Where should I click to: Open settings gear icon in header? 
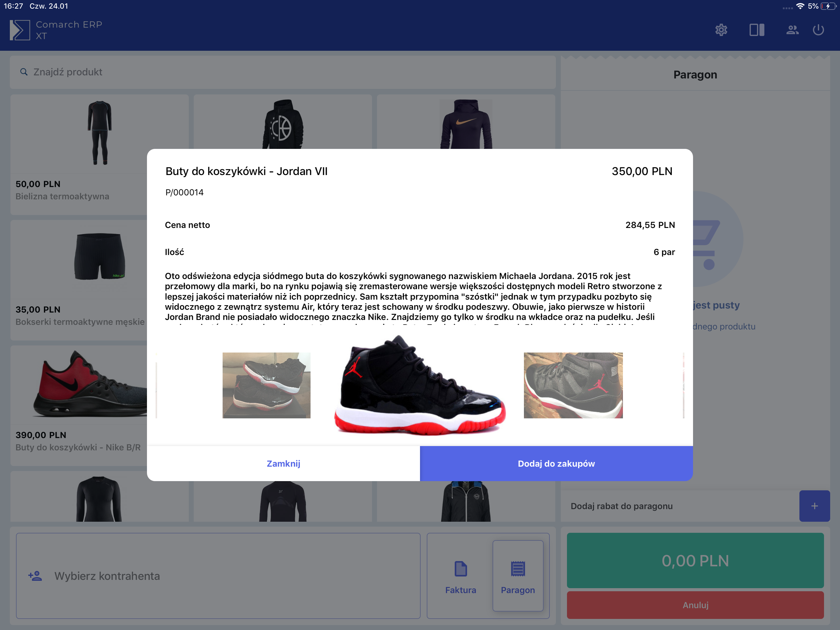pyautogui.click(x=721, y=30)
